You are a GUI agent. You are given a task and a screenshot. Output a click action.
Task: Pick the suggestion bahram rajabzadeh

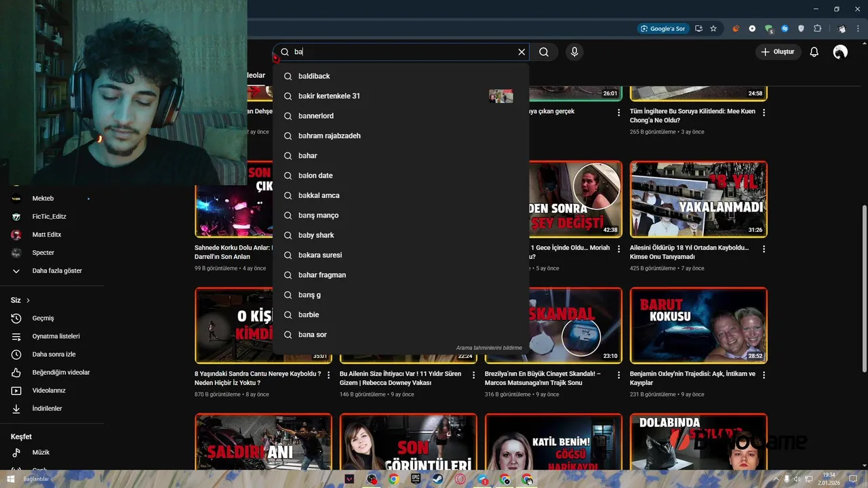[401, 136]
